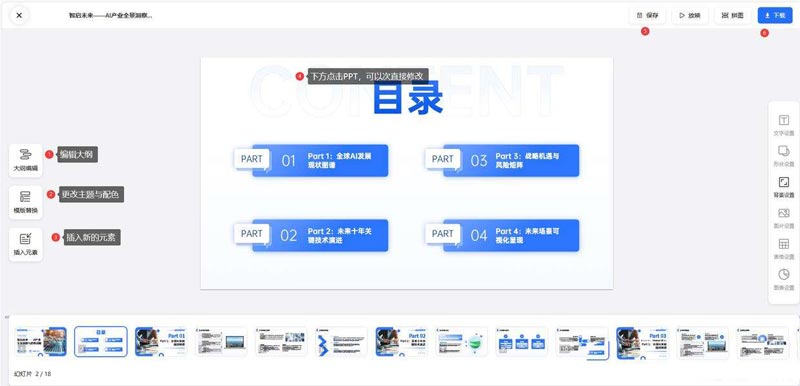Select Part 3: 战略机遇与风险矩阵 text box

point(527,161)
